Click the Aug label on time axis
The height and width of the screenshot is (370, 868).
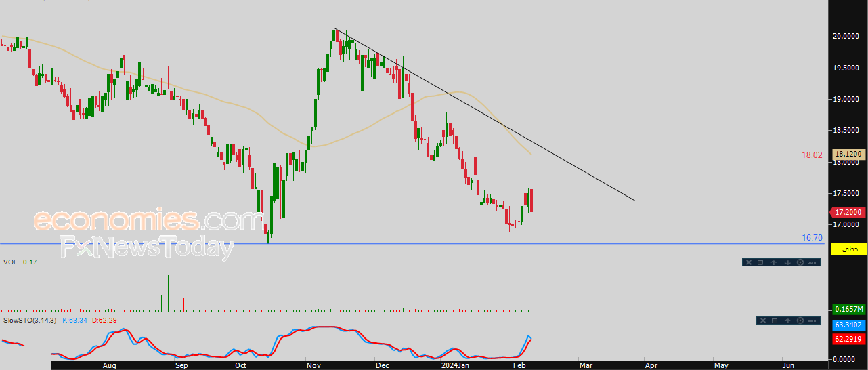click(109, 365)
